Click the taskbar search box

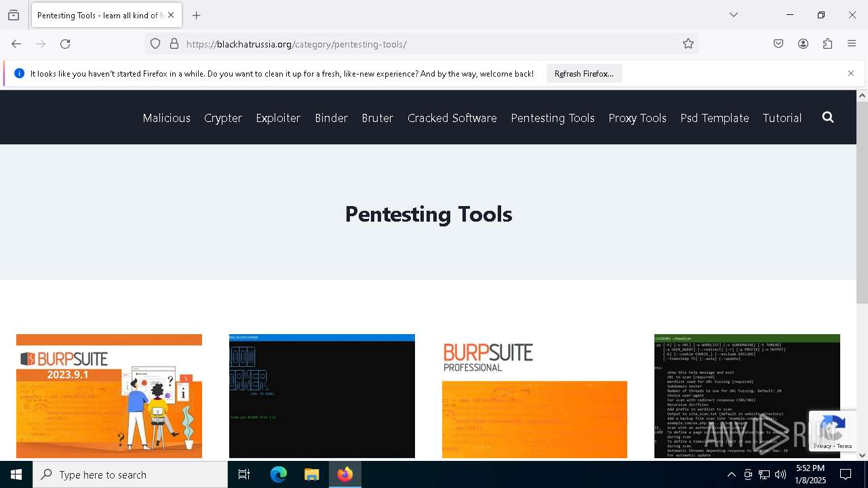(x=130, y=474)
